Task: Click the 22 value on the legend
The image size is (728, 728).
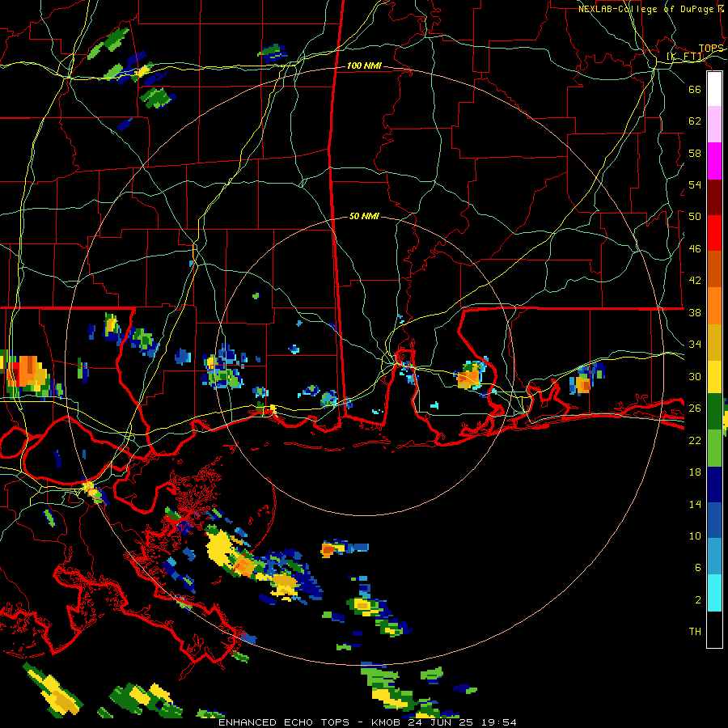Action: (x=695, y=441)
